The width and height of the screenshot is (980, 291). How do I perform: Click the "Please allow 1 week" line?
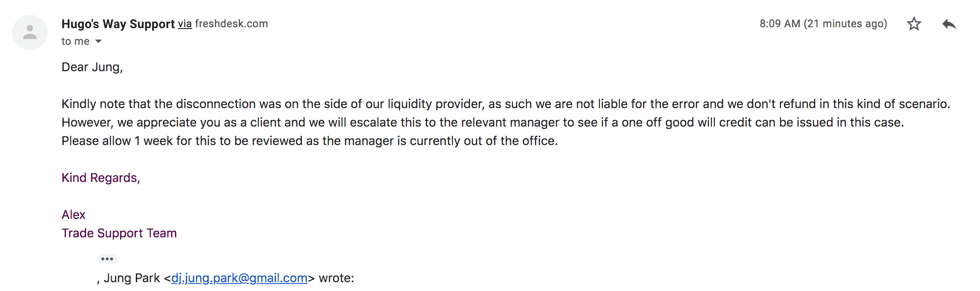click(x=309, y=141)
